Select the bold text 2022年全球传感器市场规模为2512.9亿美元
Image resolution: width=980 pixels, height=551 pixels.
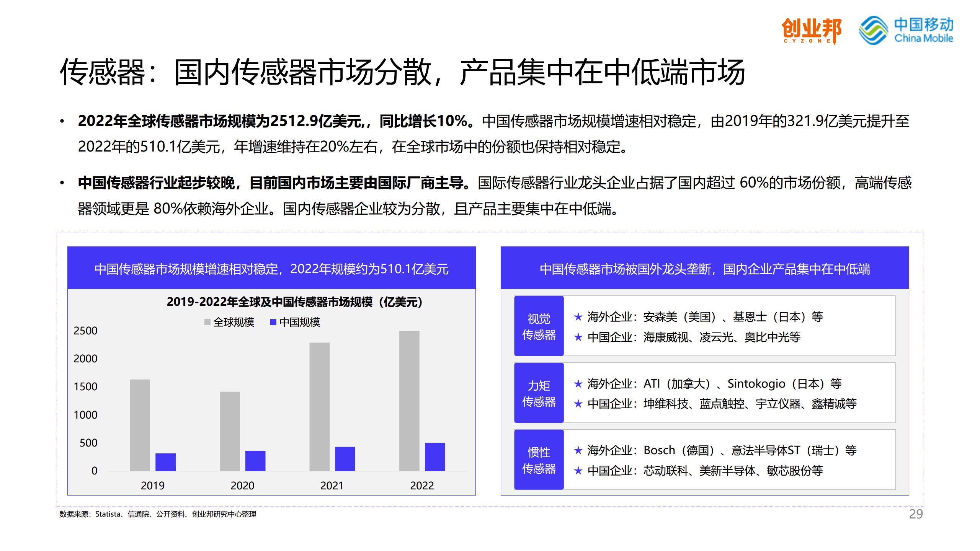(x=220, y=121)
